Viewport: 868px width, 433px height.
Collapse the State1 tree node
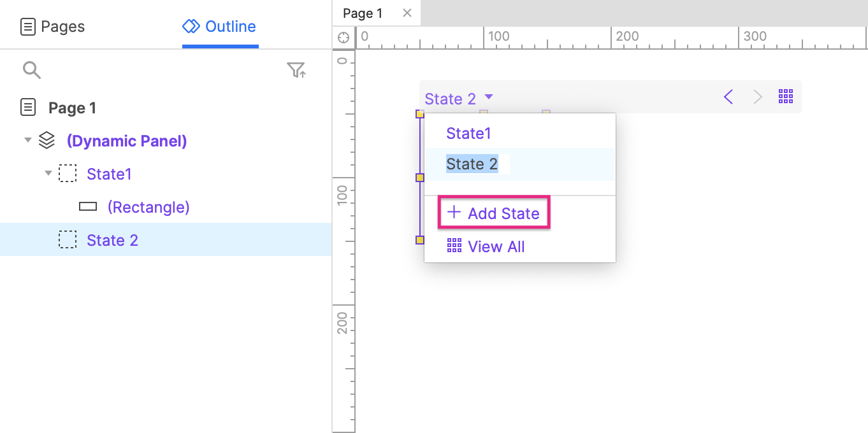48,173
